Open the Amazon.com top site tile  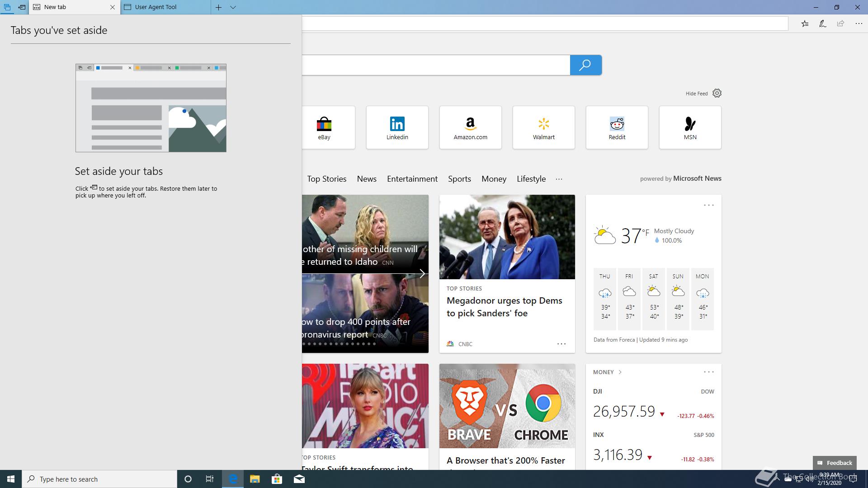tap(470, 127)
